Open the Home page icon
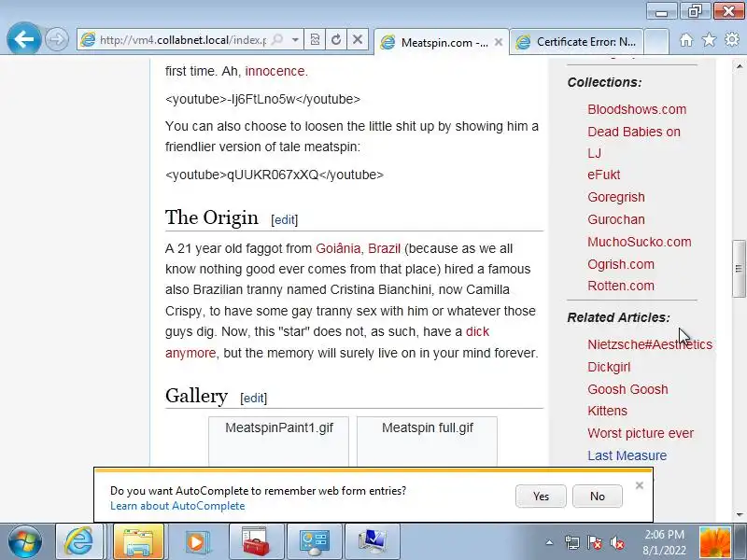747x560 pixels. pyautogui.click(x=686, y=39)
